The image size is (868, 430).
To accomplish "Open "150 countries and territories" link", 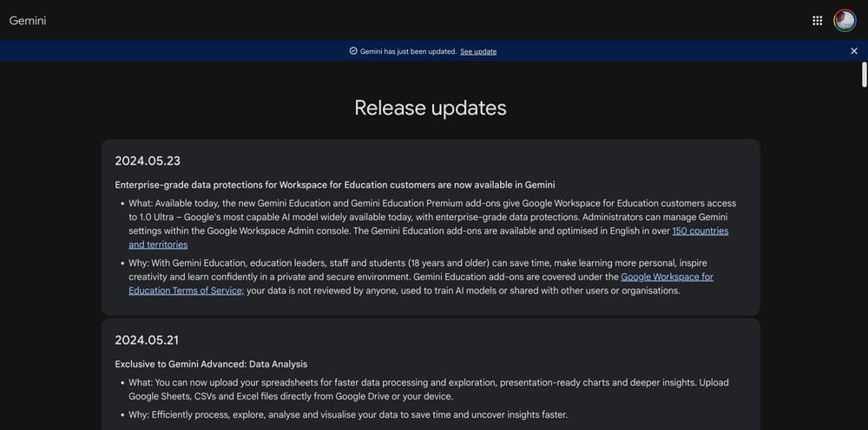I will 700,231.
